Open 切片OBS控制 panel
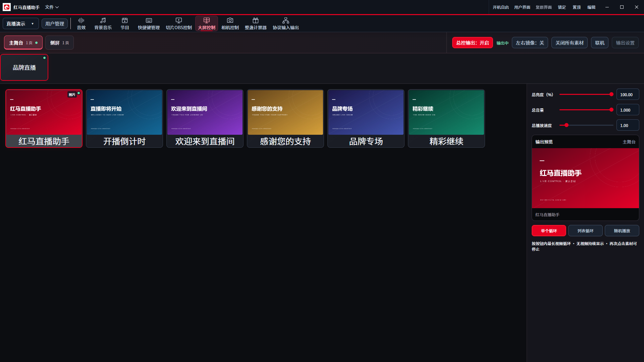This screenshot has width=644, height=362. point(179,24)
